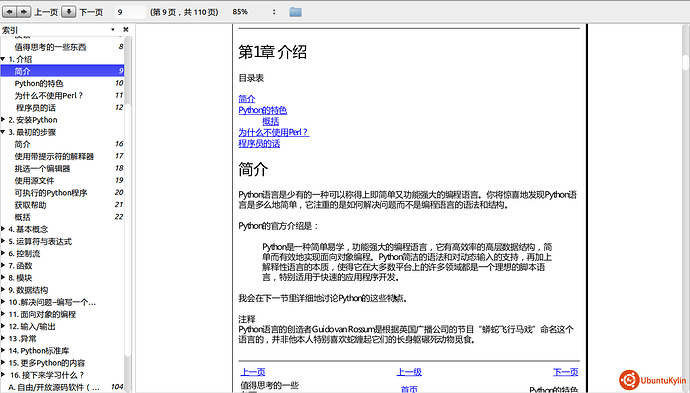Expand the 13. 异常 tree node

pyautogui.click(x=3, y=338)
